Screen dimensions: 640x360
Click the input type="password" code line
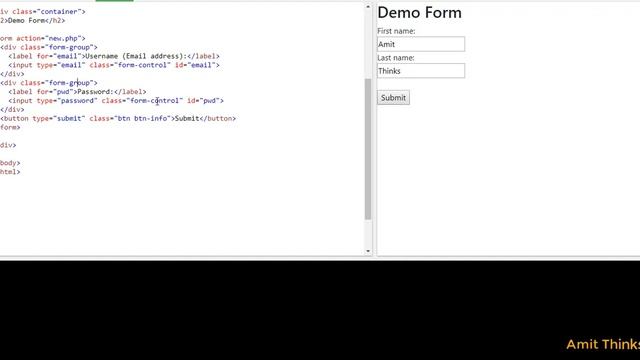pos(116,101)
